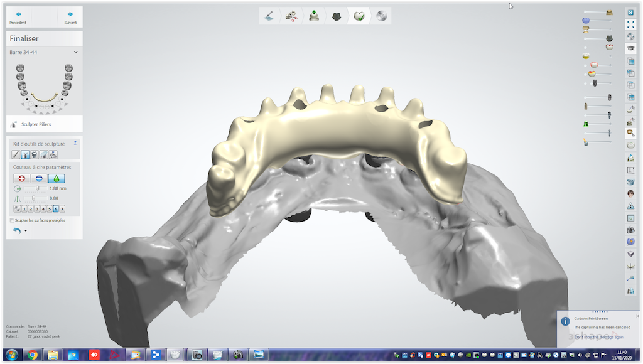This screenshot has height=364, width=643.
Task: Adjust the 1.88 mm diameter slider
Action: (36, 188)
